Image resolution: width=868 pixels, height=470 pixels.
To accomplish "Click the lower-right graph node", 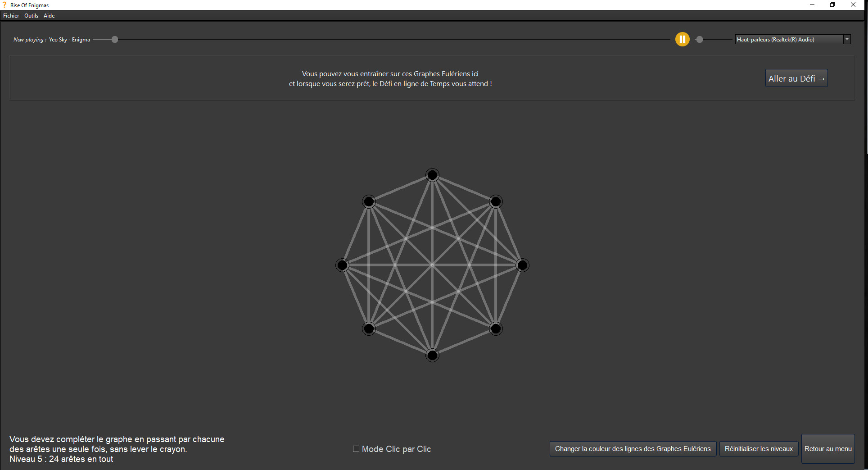I will click(495, 329).
